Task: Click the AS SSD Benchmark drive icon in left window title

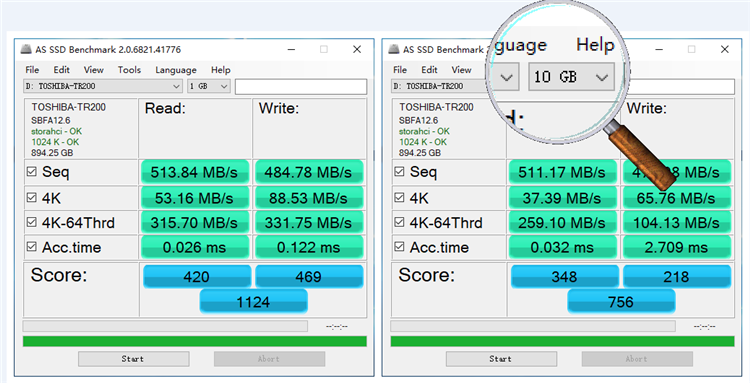Action: click(x=26, y=49)
